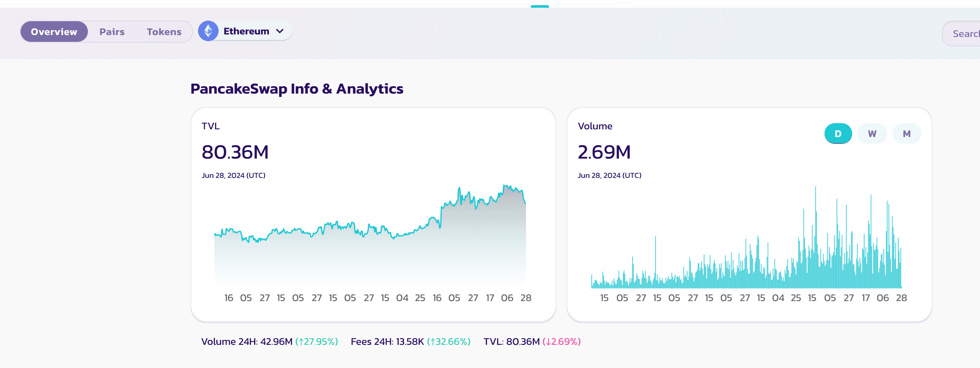
Task: Click Volume 24H 27.95% change indicator
Action: (x=316, y=341)
